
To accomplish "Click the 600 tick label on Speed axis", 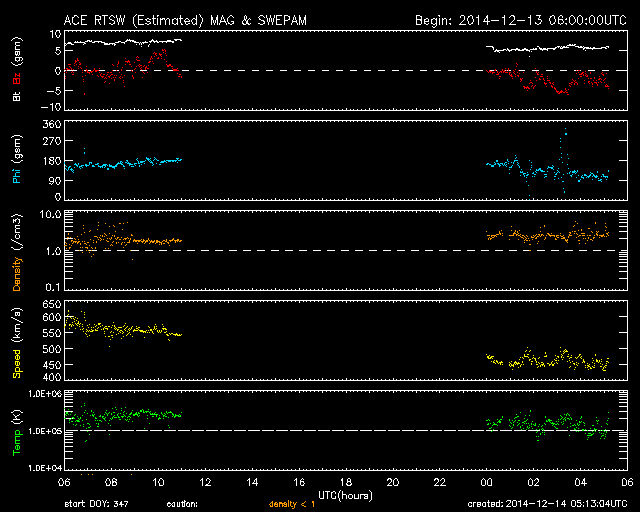I will click(x=52, y=317).
